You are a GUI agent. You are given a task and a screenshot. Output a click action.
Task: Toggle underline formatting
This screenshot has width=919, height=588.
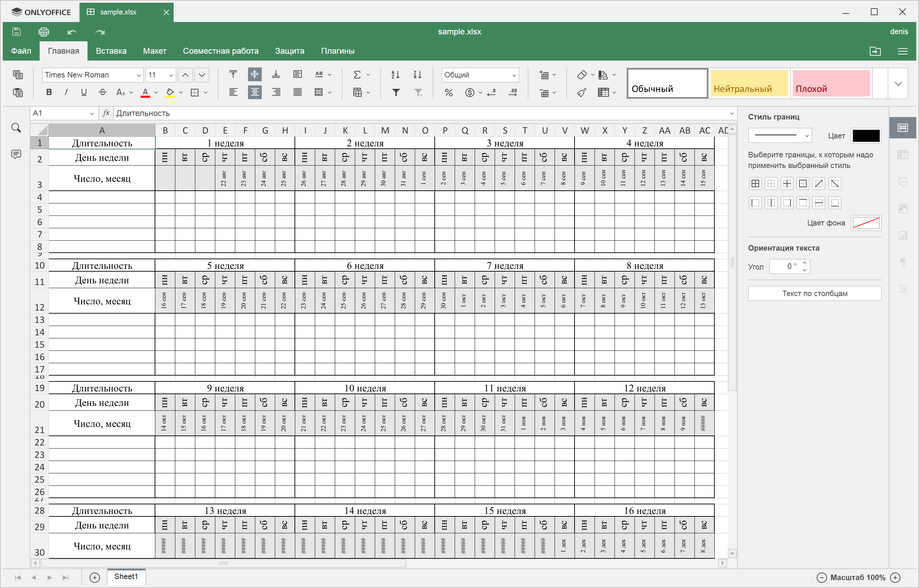[84, 92]
